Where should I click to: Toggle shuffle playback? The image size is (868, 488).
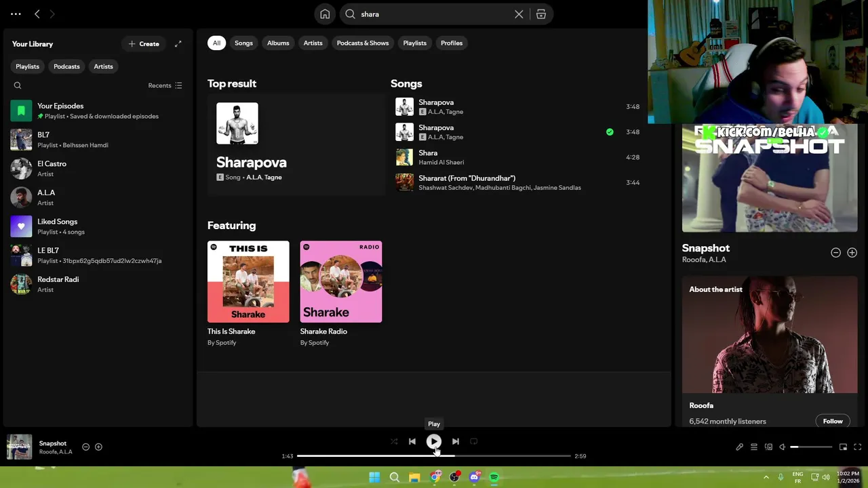click(x=394, y=441)
